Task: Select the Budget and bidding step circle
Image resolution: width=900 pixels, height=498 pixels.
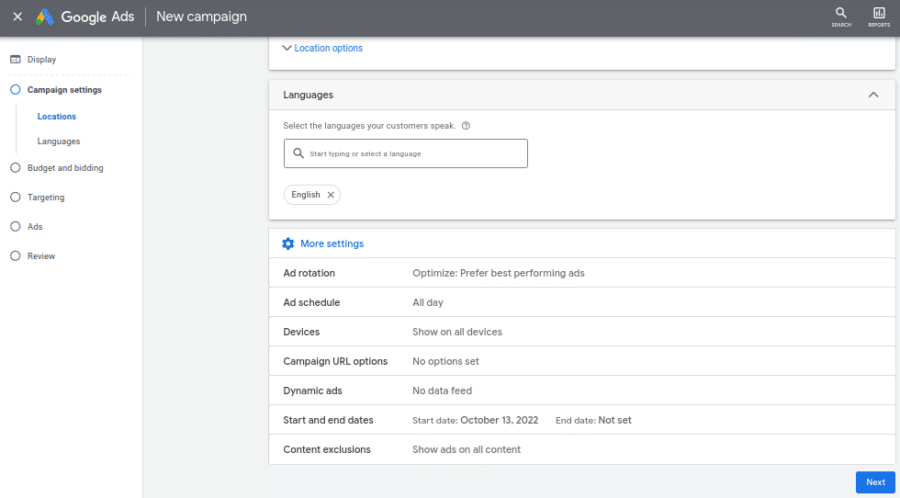Action: coord(15,168)
